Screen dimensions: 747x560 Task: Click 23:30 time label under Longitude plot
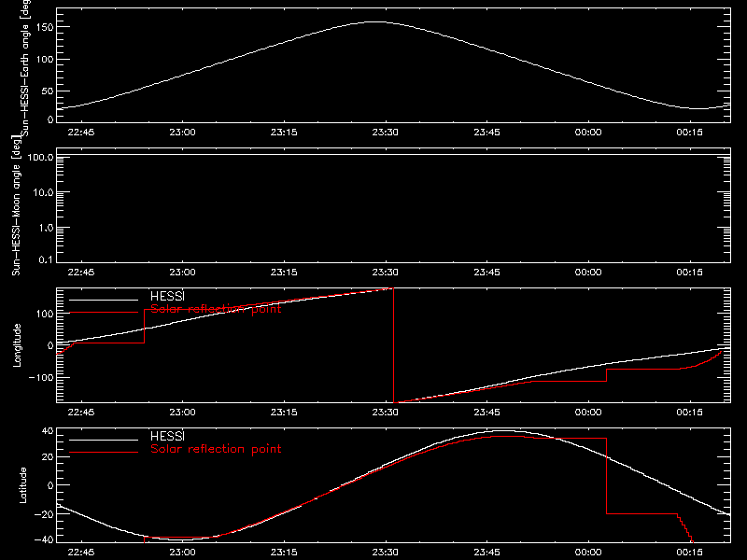coord(386,413)
